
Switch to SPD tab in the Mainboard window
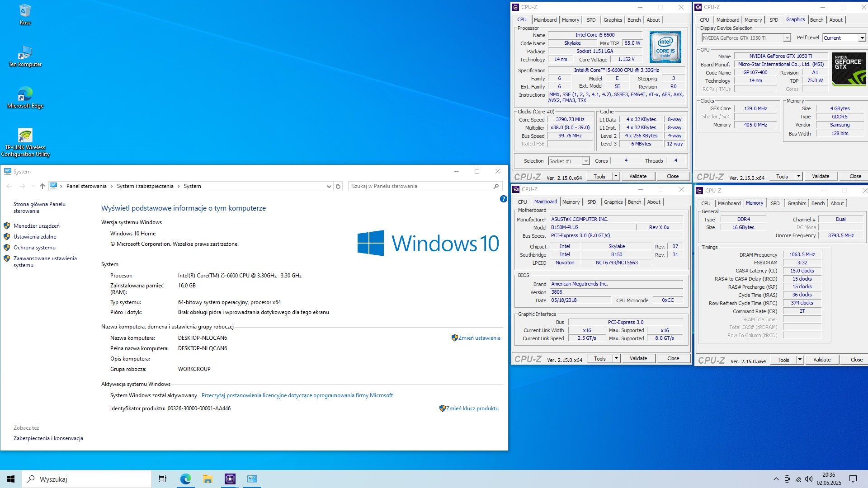pyautogui.click(x=592, y=202)
